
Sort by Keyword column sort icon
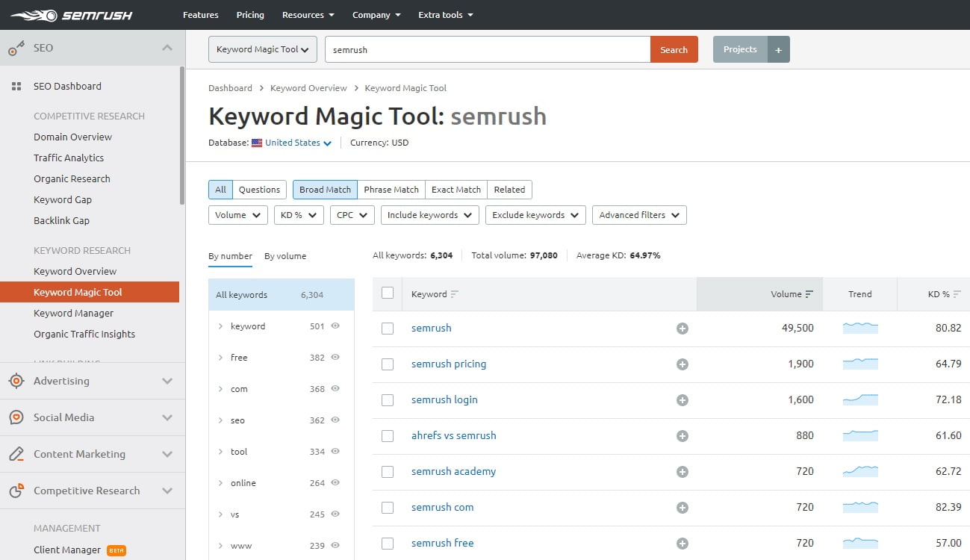pos(455,294)
